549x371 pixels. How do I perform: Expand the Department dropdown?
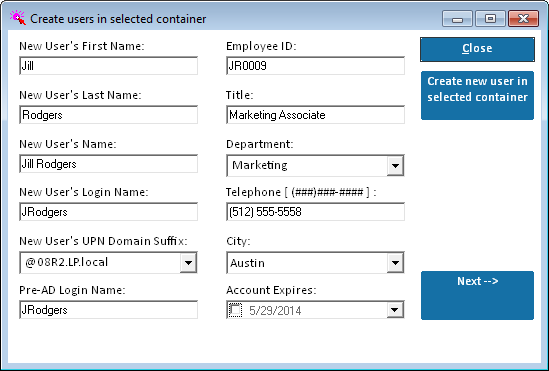[395, 166]
